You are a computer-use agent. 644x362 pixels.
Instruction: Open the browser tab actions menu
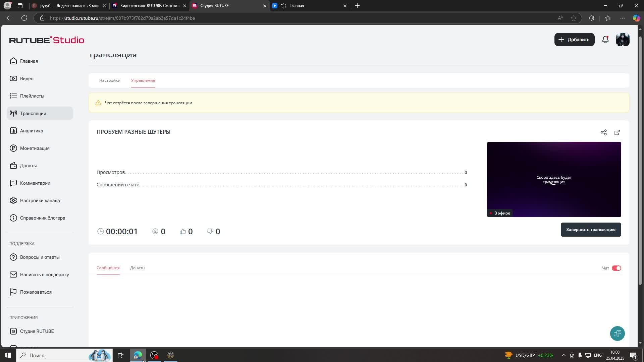[20, 6]
